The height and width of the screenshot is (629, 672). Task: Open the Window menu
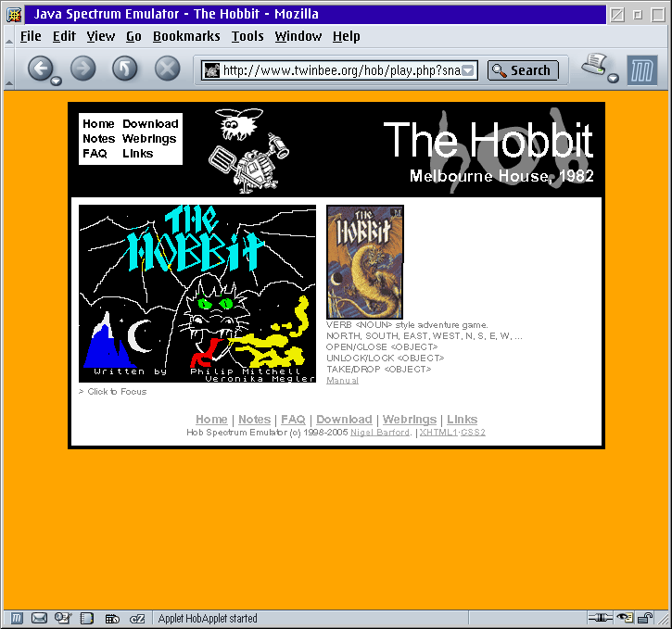(298, 36)
